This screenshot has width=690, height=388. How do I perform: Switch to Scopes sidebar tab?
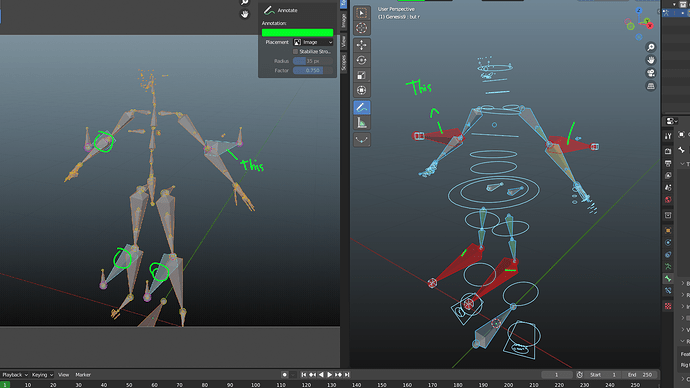tap(344, 62)
